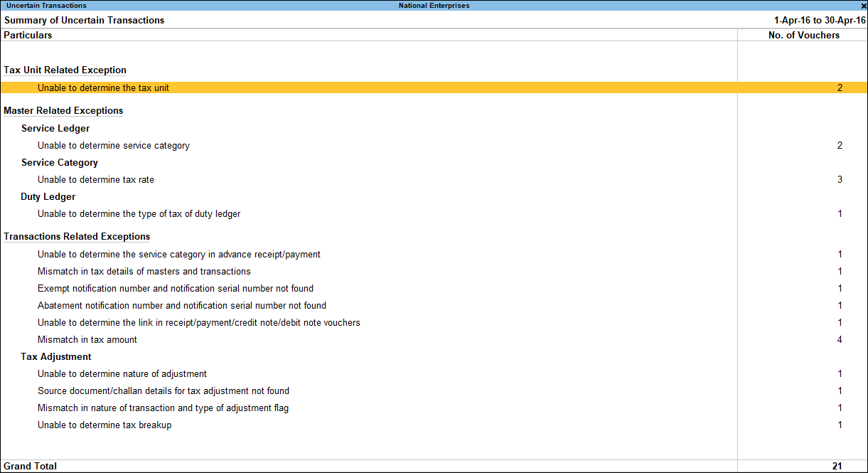Click 'Master Related Exceptions' heading

click(63, 111)
